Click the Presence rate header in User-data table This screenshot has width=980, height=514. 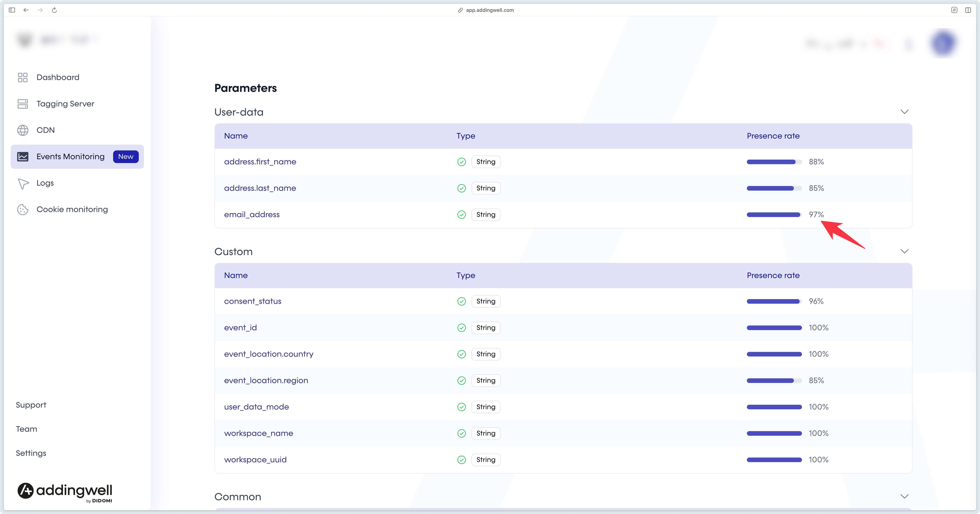(x=773, y=136)
